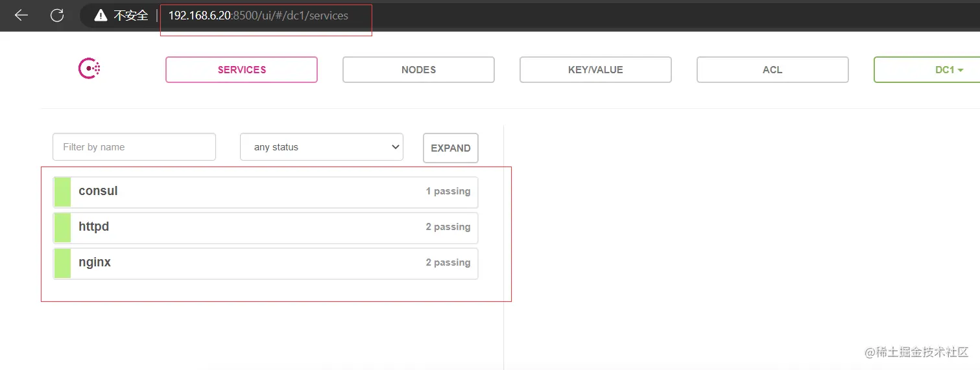Select the httpd service row
This screenshot has width=980, height=370.
tap(265, 227)
